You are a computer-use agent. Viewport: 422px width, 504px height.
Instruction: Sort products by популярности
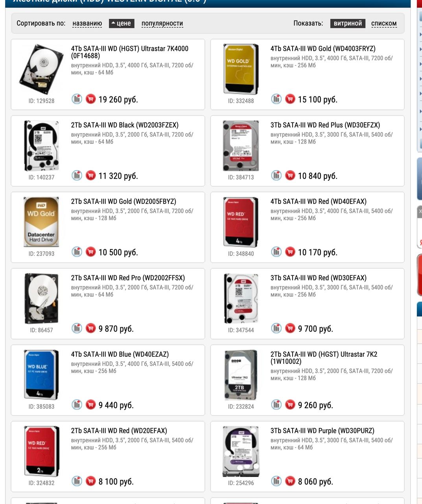click(x=162, y=23)
